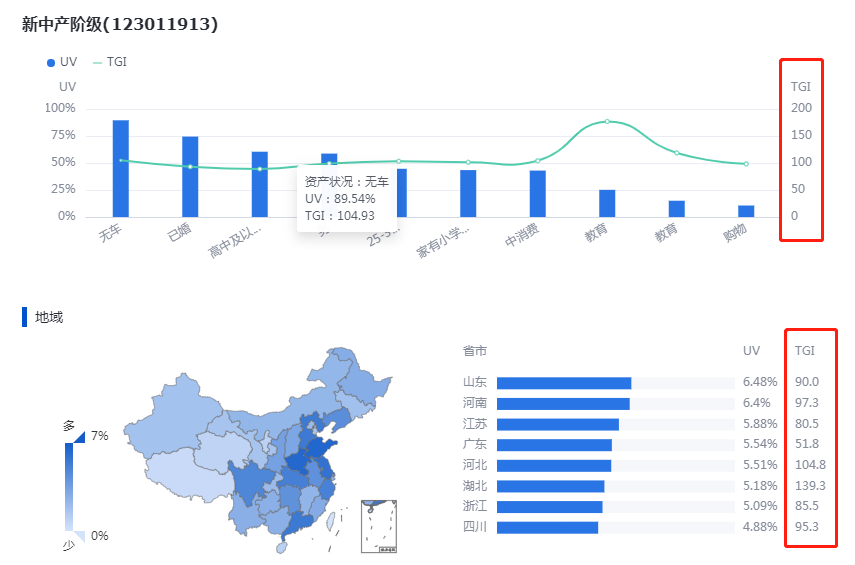Click the TGI line's highest peak point

tap(607, 121)
